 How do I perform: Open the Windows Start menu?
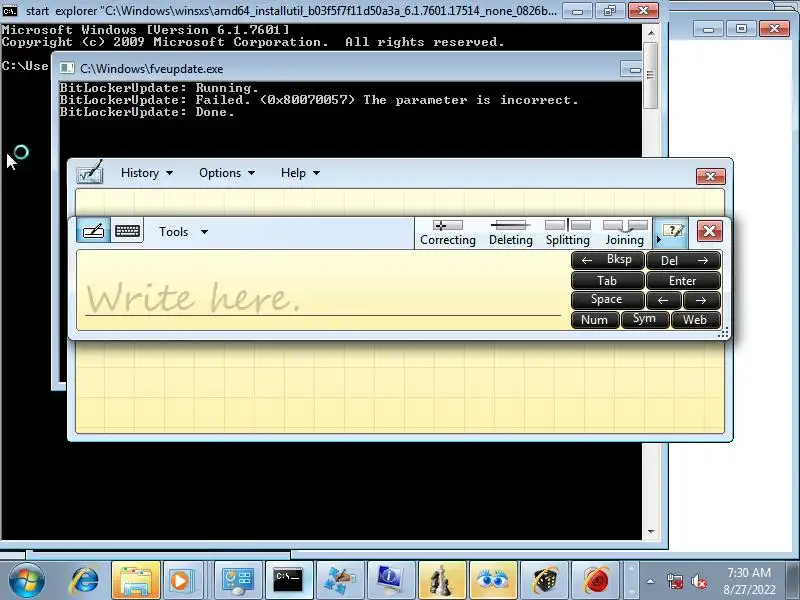coord(26,580)
